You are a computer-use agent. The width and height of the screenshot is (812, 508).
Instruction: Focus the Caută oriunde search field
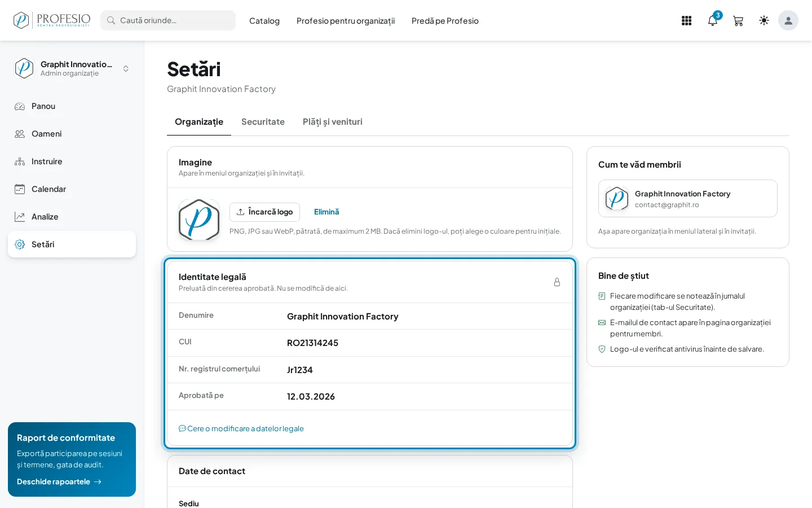168,20
